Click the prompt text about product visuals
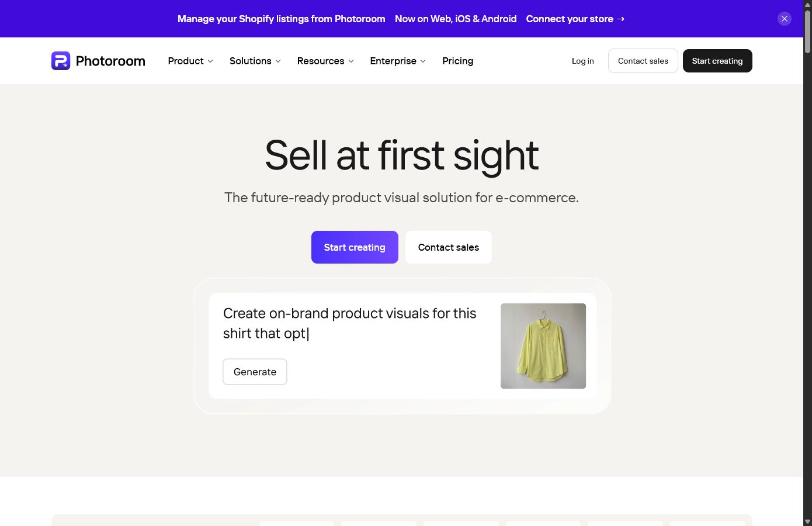Screen dimensions: 812x526 pos(349,323)
